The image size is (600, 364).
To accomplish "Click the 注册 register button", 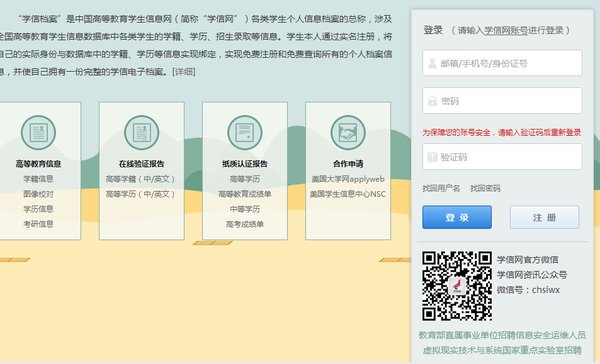I will (x=544, y=217).
